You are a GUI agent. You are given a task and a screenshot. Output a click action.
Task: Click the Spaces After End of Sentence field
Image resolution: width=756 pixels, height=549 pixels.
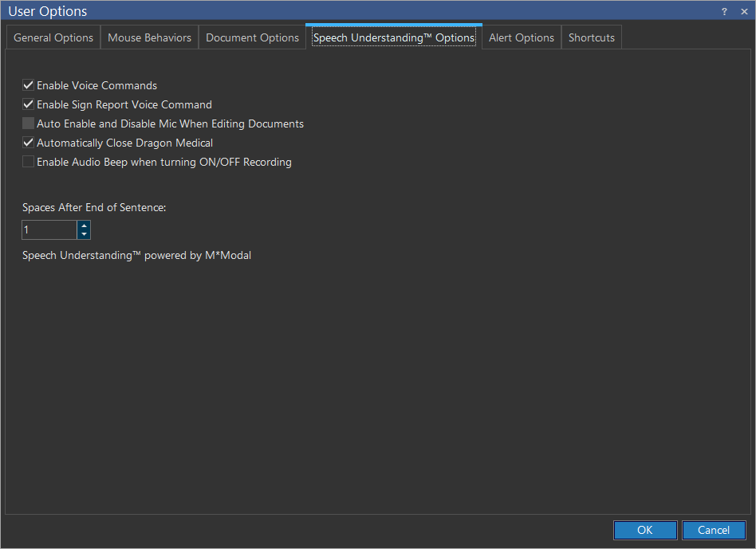click(49, 230)
